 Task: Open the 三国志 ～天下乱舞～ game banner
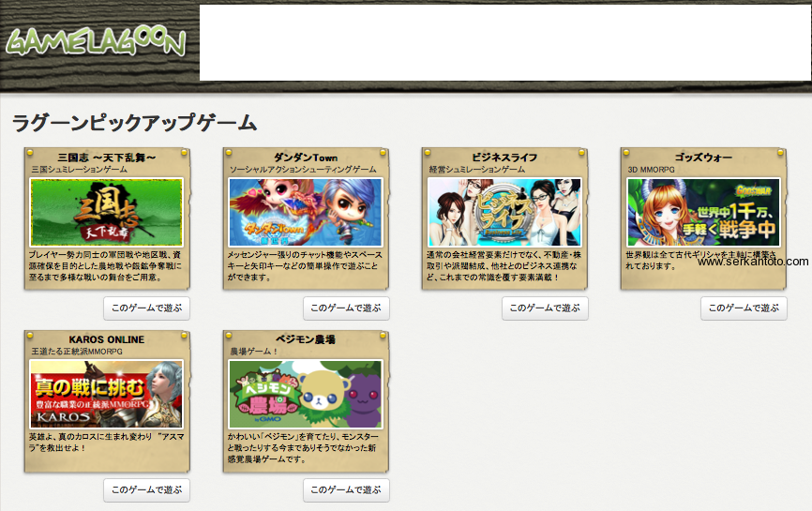(x=106, y=212)
